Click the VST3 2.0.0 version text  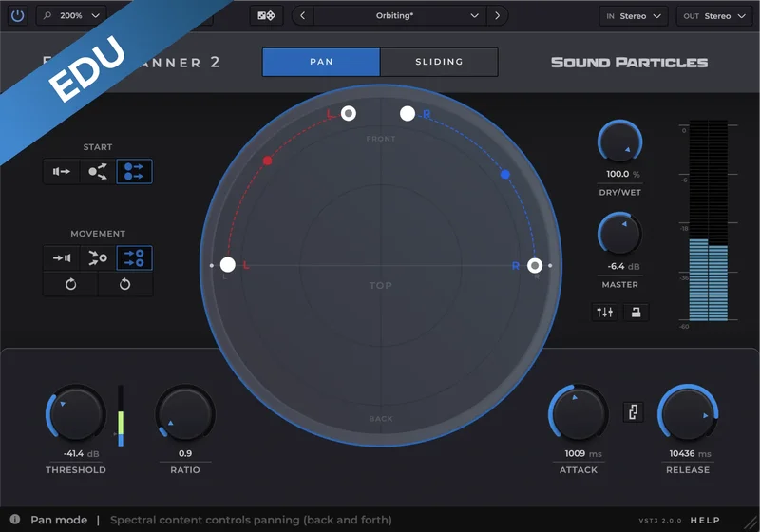pyautogui.click(x=660, y=521)
